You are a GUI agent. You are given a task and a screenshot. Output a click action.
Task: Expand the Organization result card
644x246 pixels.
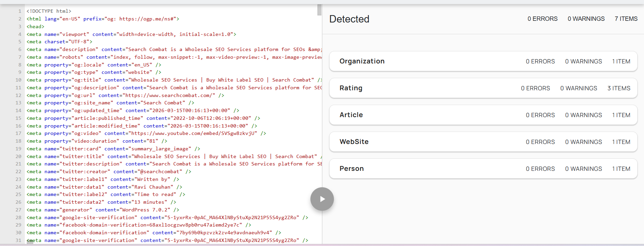483,61
